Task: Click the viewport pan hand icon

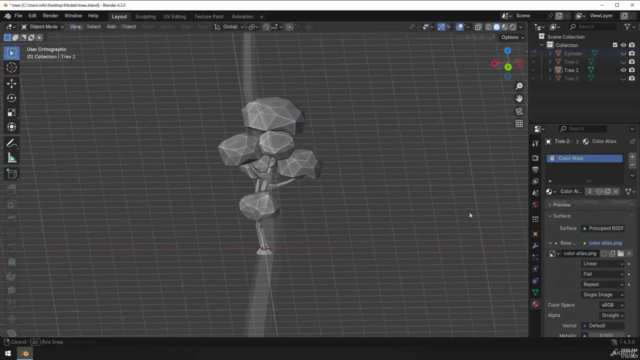Action: tap(519, 99)
